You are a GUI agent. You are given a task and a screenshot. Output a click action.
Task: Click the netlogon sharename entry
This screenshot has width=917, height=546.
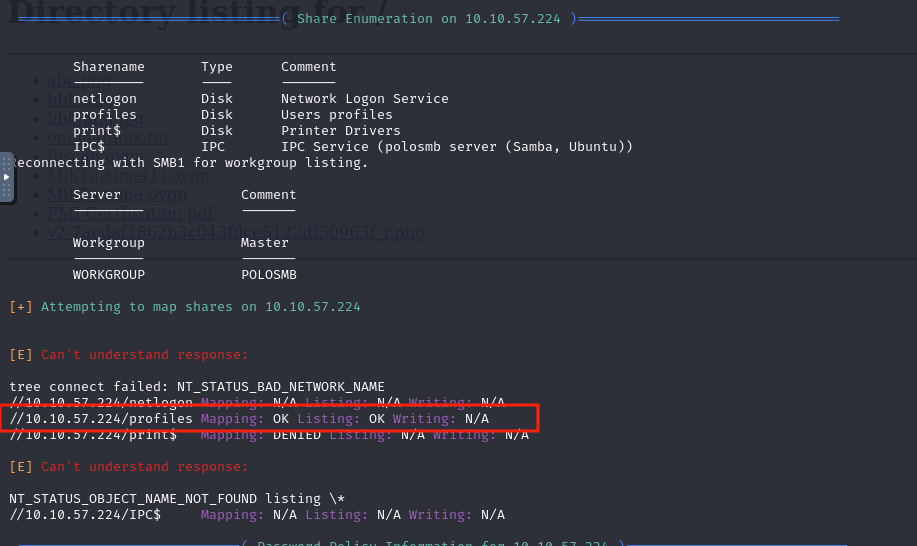[x=104, y=99]
